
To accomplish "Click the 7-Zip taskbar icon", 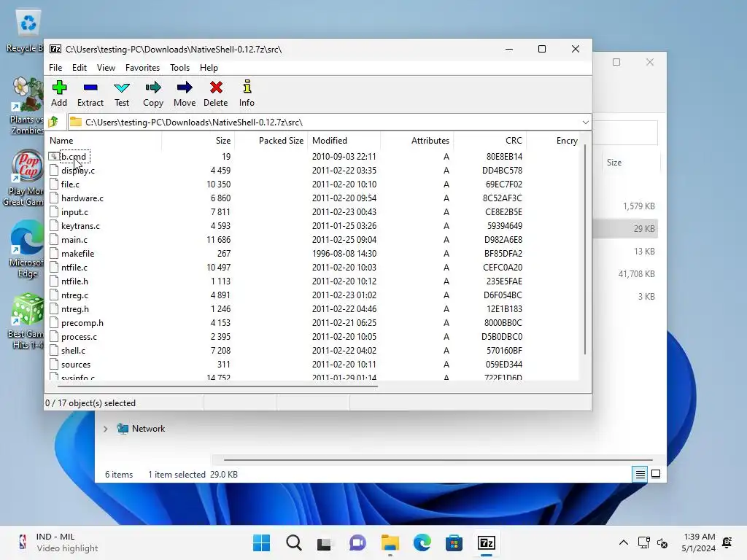I will (x=487, y=542).
